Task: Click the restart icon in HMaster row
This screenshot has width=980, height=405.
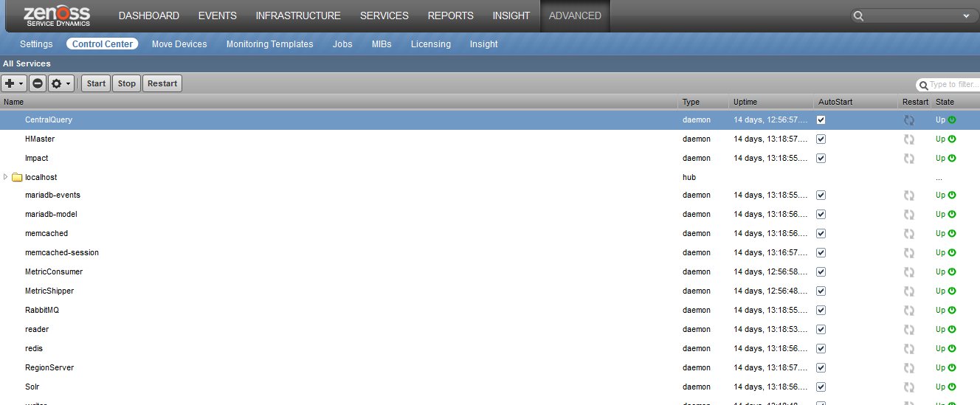Action: pyautogui.click(x=908, y=139)
